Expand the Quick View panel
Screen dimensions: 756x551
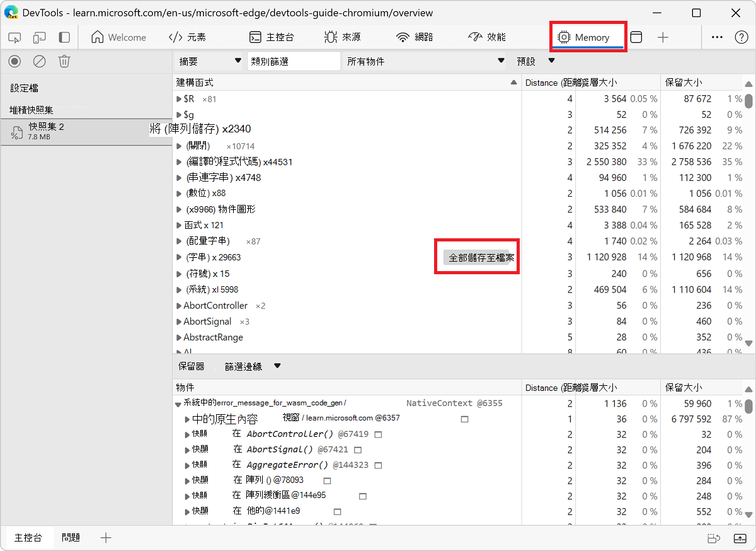point(739,538)
